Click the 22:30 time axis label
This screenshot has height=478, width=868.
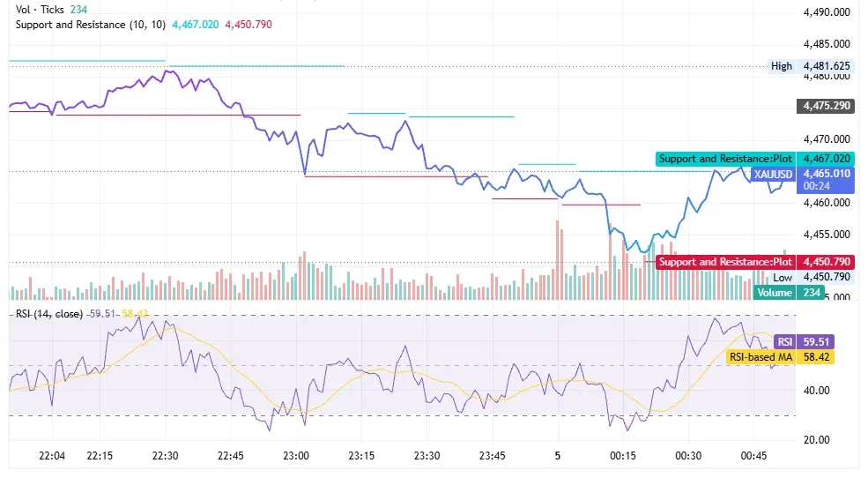[x=165, y=456]
